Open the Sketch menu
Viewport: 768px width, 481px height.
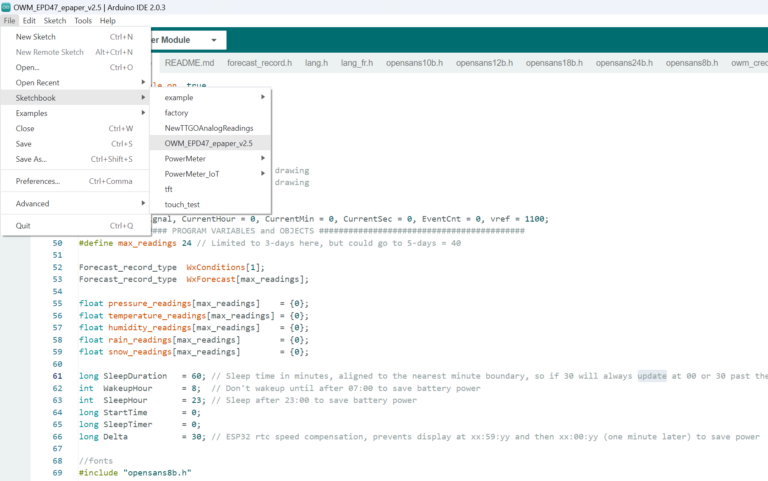pyautogui.click(x=55, y=20)
